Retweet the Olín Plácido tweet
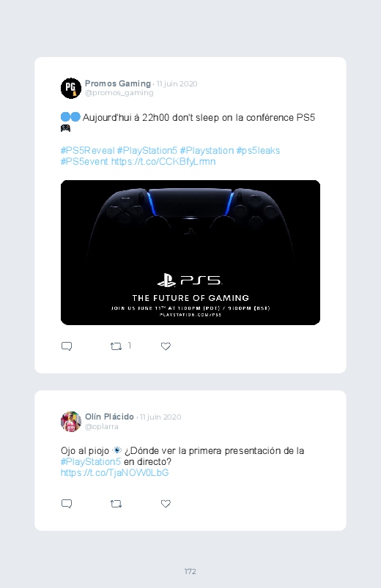The width and height of the screenshot is (381, 588). 116,504
